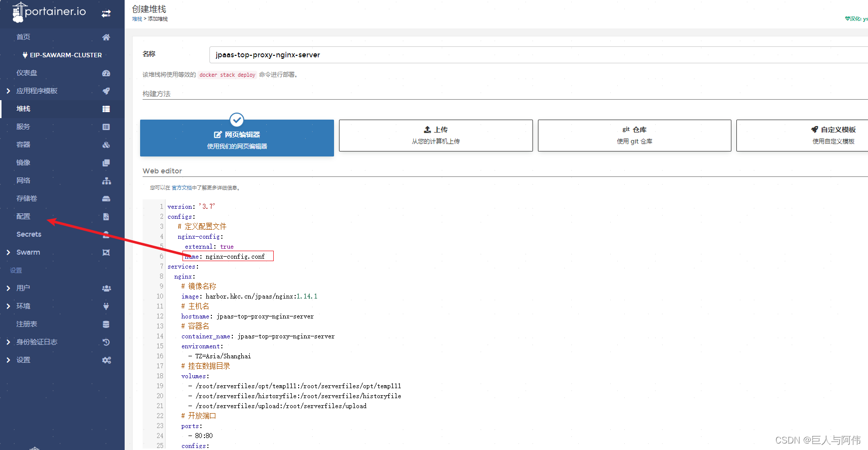The width and height of the screenshot is (868, 450).
Task: Select EIP-SAWARM-CLUSTER environment label
Action: pos(66,55)
